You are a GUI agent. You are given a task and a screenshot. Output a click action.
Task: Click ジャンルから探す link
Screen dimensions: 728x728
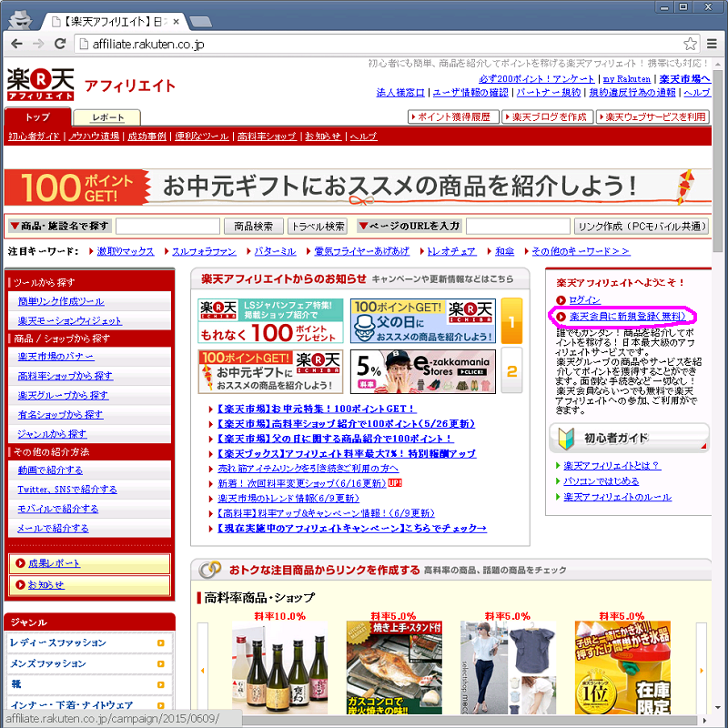pyautogui.click(x=52, y=434)
